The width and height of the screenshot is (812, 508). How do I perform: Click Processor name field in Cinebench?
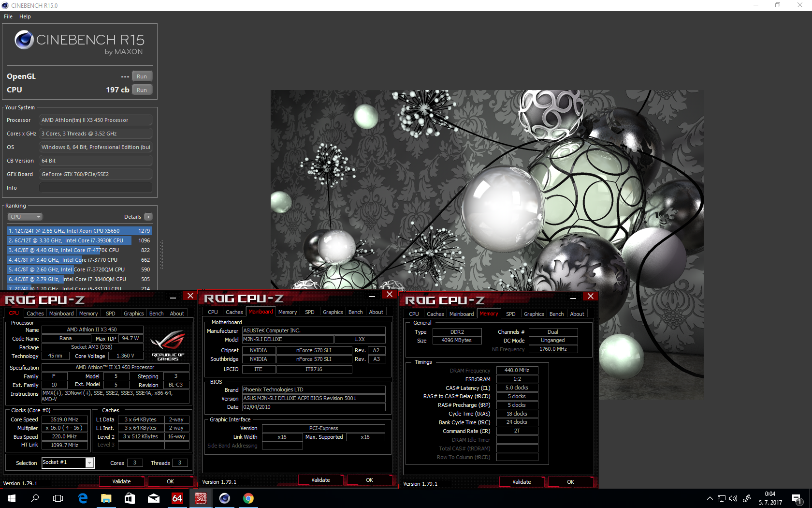coord(96,120)
